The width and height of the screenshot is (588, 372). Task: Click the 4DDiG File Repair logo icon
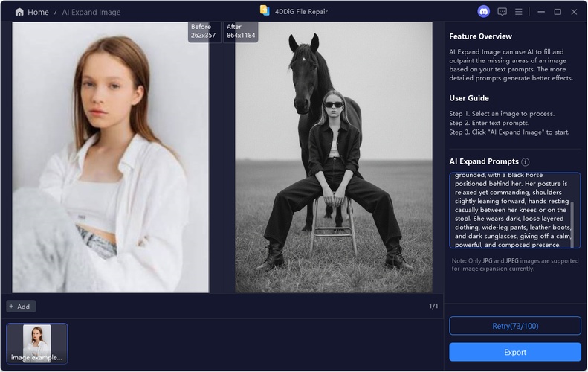point(265,10)
